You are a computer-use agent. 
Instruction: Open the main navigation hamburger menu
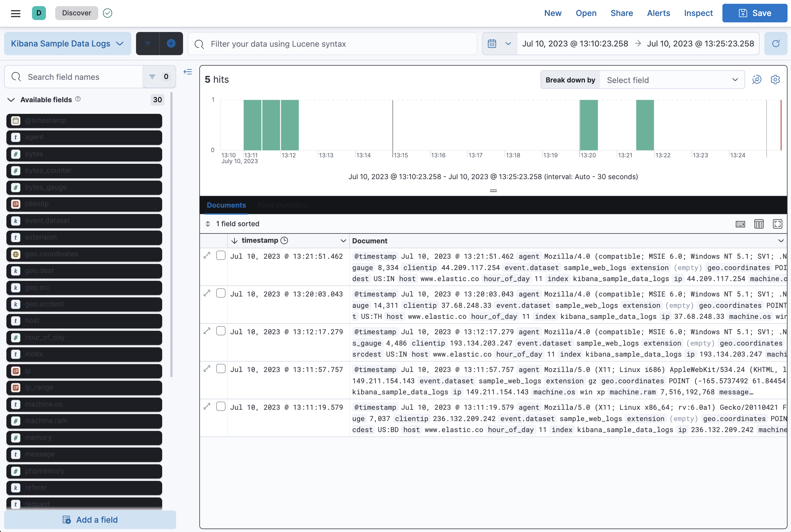[x=16, y=13]
